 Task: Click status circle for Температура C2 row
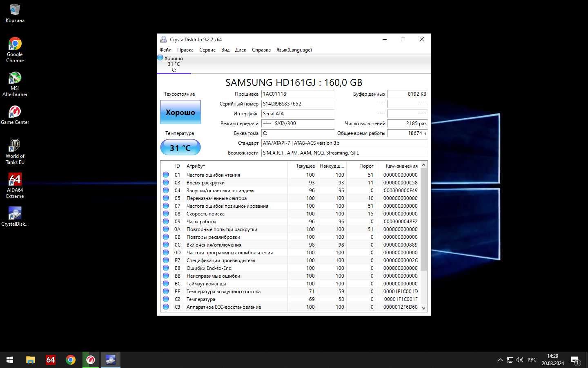pos(166,299)
